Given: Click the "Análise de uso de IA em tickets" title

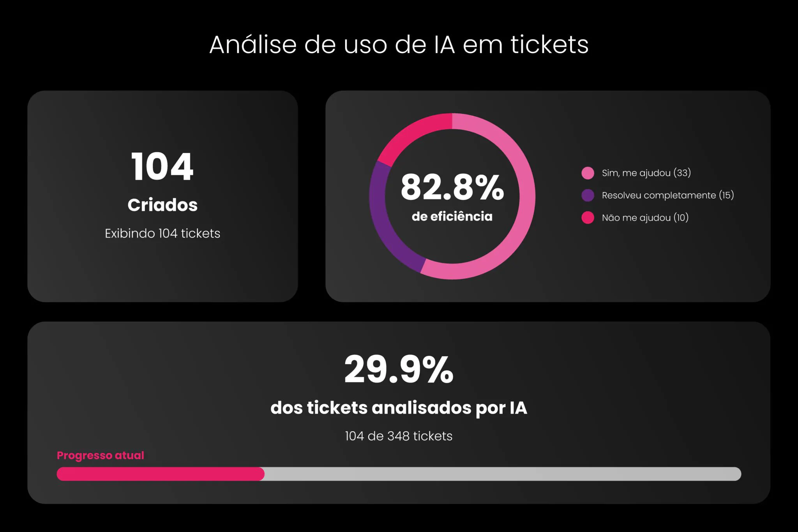Looking at the screenshot, I should pyautogui.click(x=399, y=44).
